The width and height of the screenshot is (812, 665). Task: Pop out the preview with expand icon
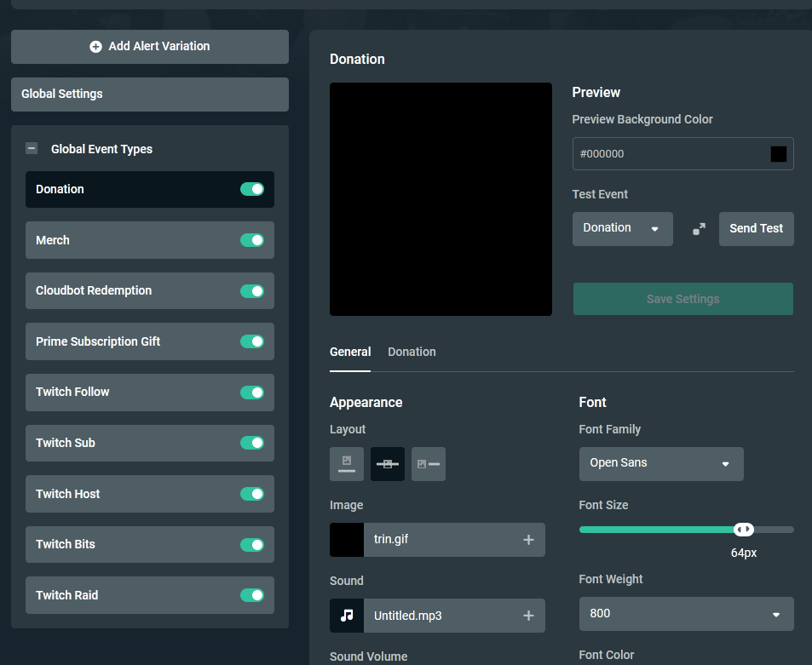pos(699,229)
